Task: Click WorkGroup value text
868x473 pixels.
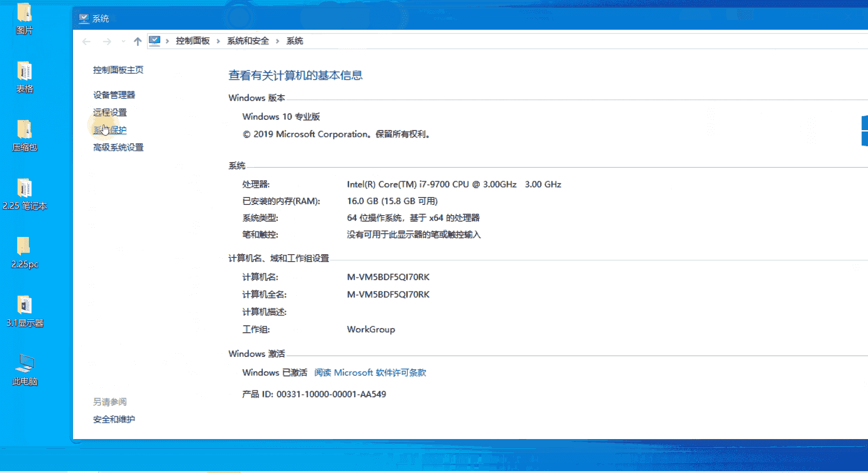Action: [x=371, y=329]
